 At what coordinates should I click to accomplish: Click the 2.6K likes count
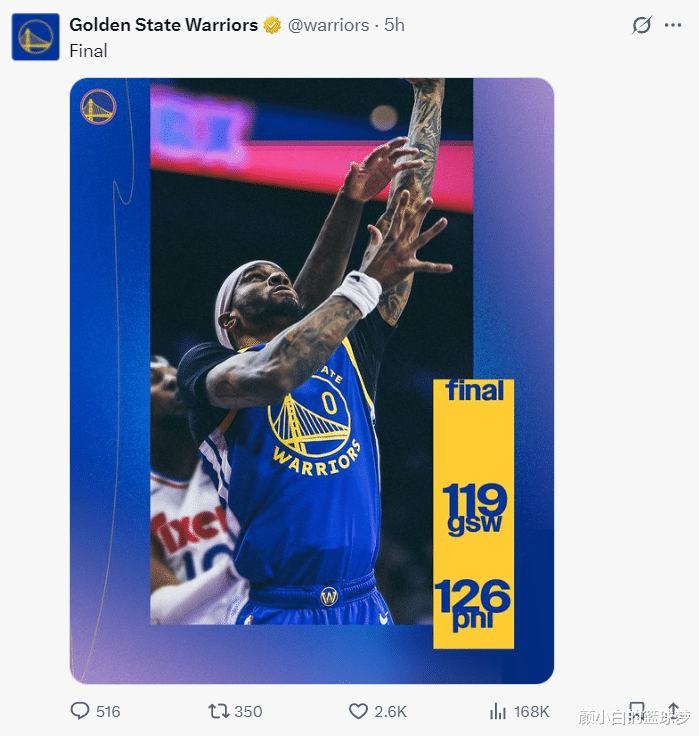(x=390, y=711)
